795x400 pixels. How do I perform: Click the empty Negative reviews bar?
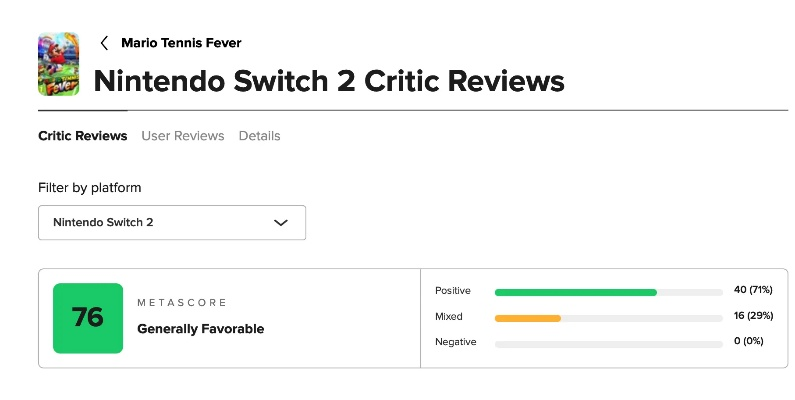click(x=608, y=343)
